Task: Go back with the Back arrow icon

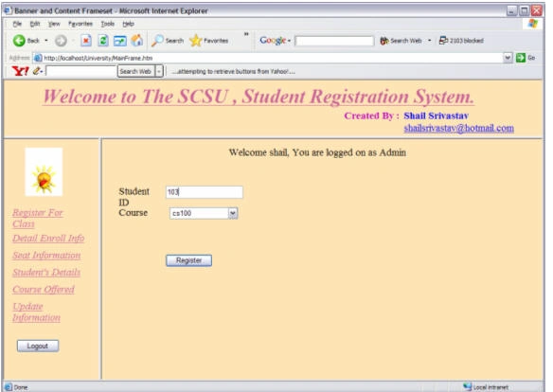Action: coord(19,41)
